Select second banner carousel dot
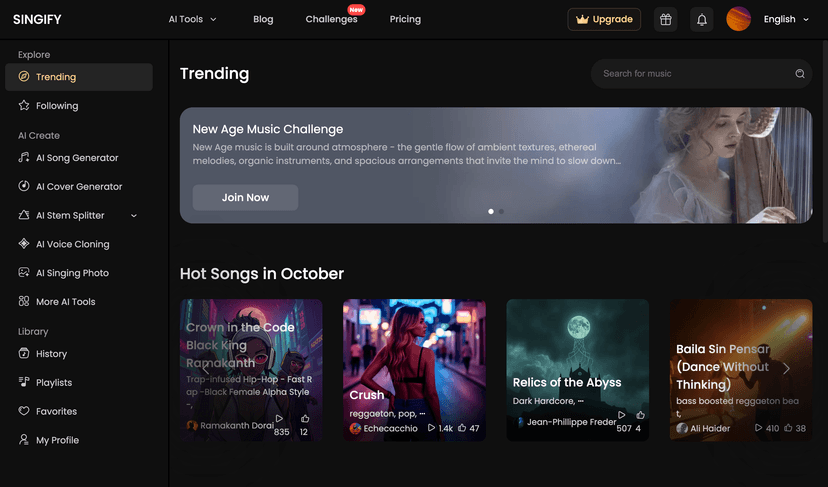This screenshot has height=487, width=828. 501,211
